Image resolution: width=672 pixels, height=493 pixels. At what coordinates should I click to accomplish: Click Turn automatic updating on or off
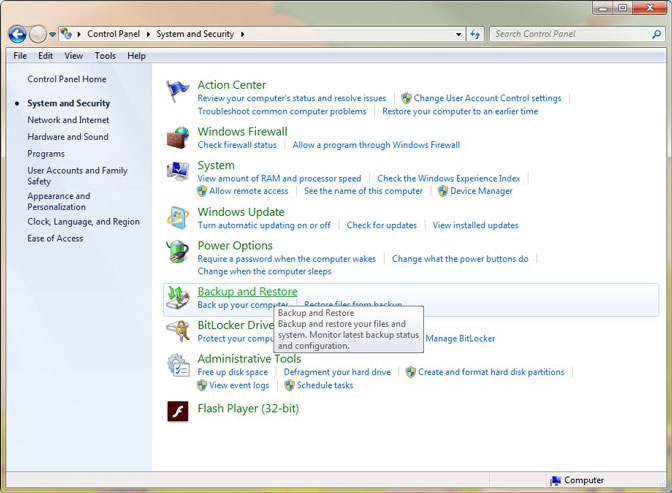point(264,225)
